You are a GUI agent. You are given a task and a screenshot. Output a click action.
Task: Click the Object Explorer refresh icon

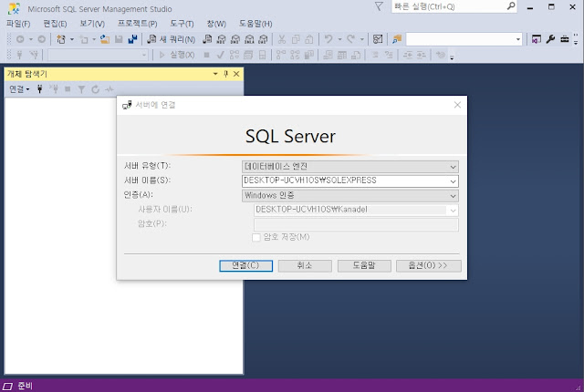point(95,89)
